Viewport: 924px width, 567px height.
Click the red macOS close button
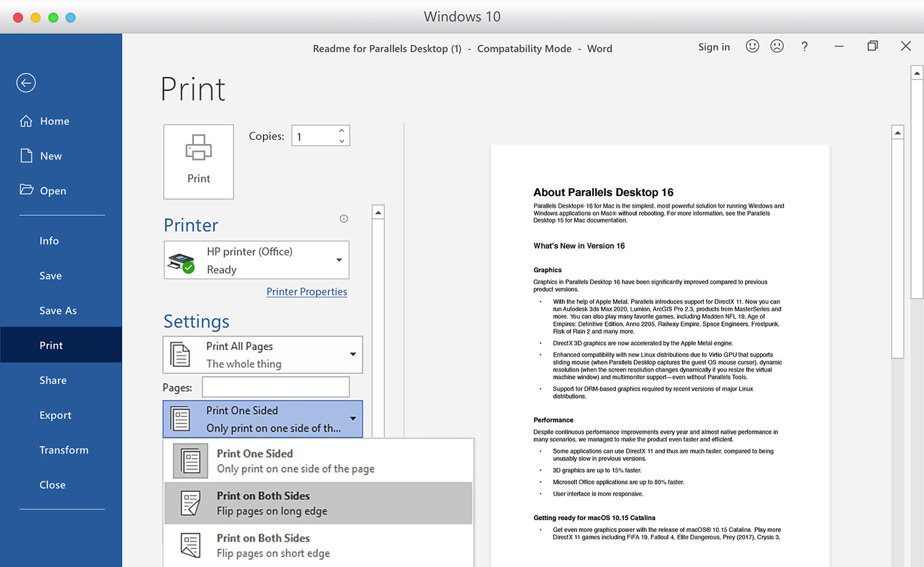(x=18, y=17)
